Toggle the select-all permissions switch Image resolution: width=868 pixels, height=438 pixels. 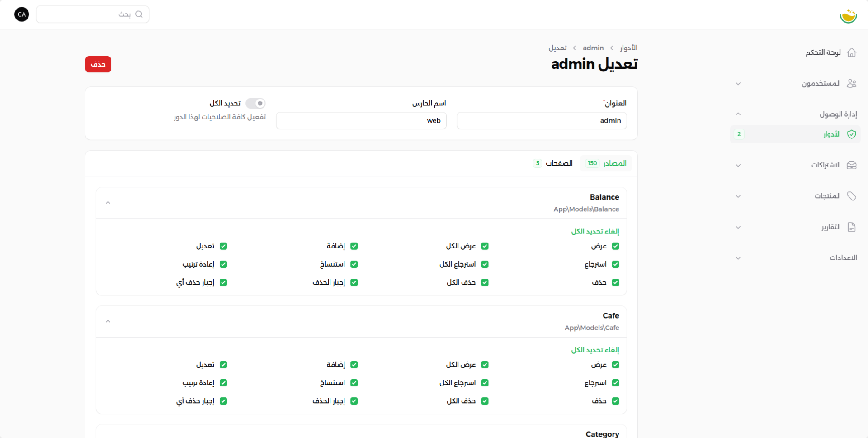[x=255, y=103]
